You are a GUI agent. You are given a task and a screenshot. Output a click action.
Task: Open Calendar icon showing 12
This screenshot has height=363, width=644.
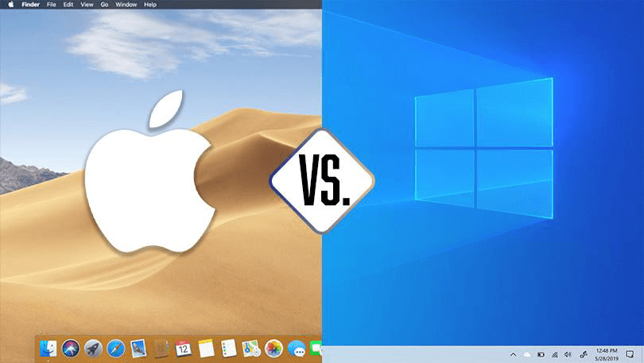click(x=183, y=349)
